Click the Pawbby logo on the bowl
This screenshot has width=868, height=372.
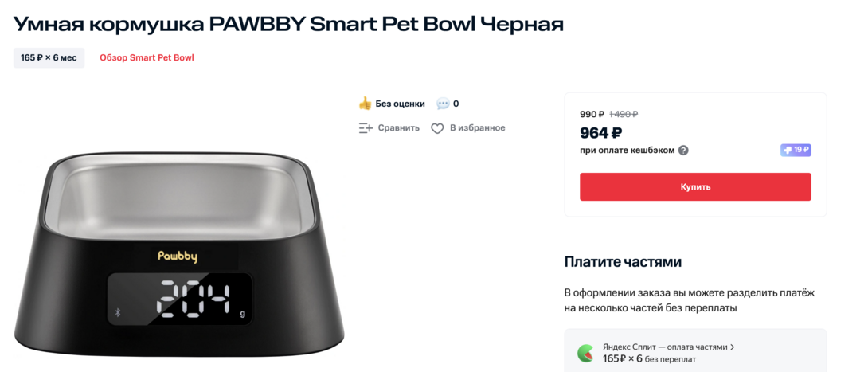click(177, 256)
